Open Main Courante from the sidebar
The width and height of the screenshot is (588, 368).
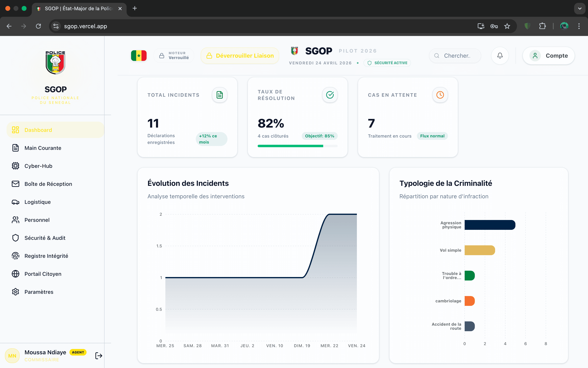55,148
